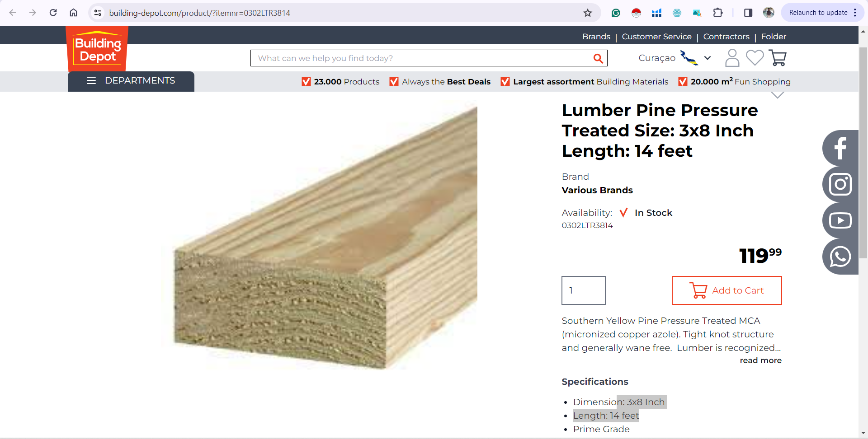The image size is (868, 439).
Task: Open the YouTube channel icon
Action: 840,220
